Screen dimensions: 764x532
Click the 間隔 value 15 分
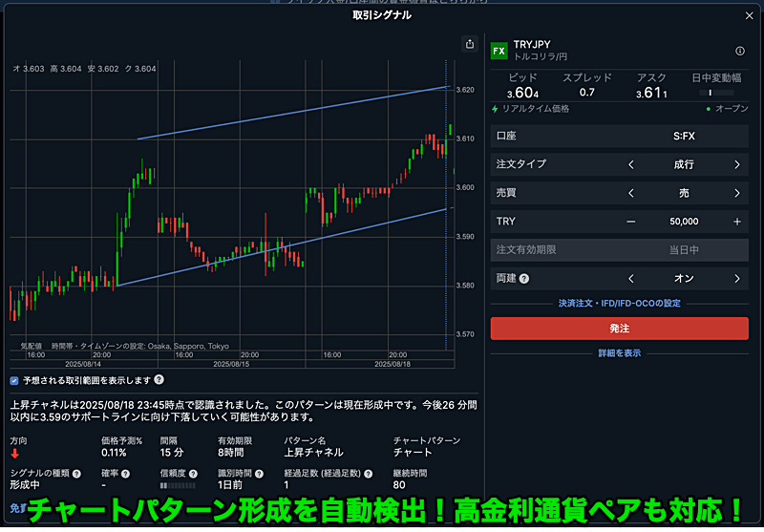[172, 453]
